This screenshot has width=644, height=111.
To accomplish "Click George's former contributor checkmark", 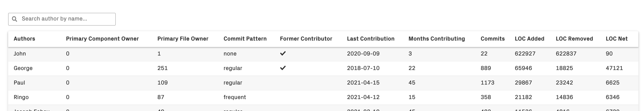I will (x=283, y=68).
